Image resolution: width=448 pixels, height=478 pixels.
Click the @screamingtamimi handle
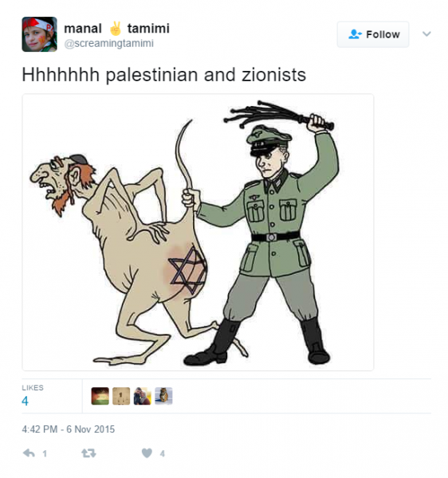(x=108, y=43)
